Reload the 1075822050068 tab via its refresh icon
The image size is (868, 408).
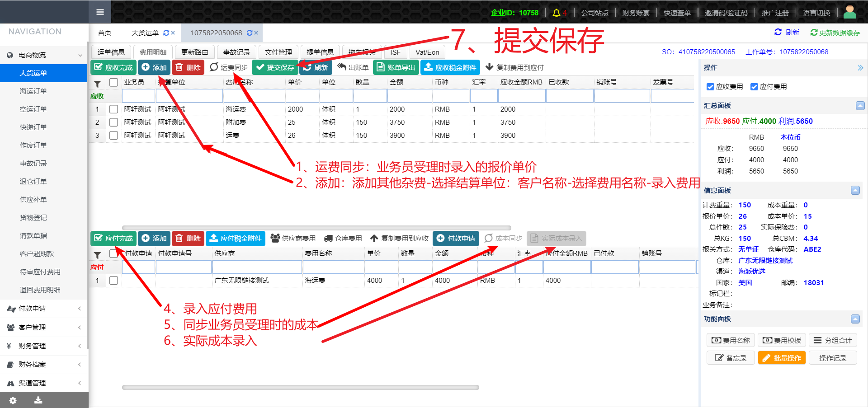[x=250, y=33]
